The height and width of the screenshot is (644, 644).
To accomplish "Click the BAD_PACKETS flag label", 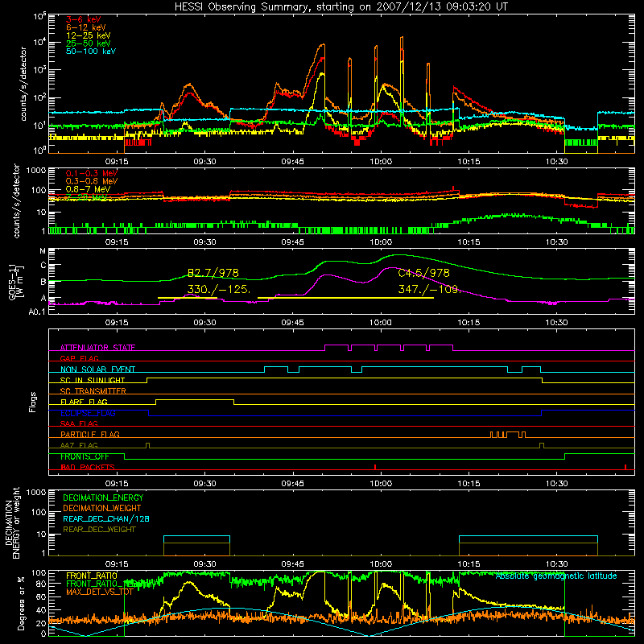I will [88, 468].
